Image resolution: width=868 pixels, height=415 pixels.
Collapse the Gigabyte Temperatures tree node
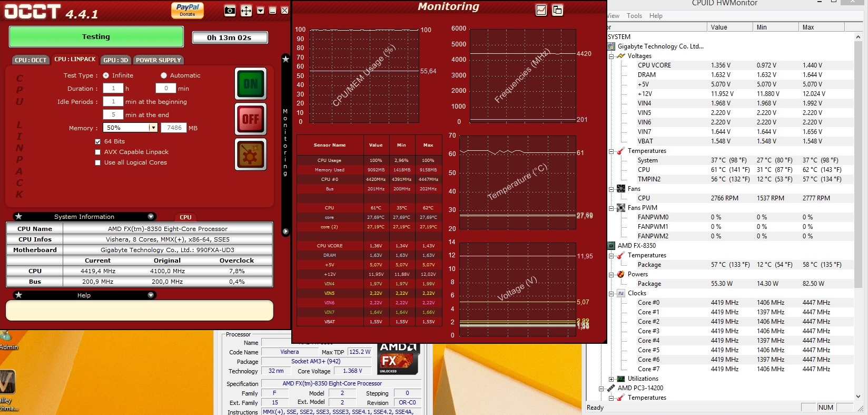click(x=611, y=151)
